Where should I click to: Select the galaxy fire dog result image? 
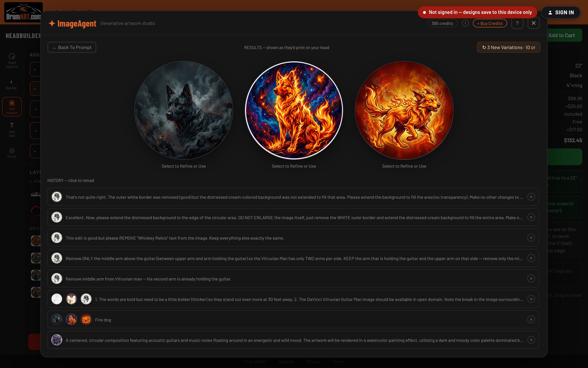294,110
